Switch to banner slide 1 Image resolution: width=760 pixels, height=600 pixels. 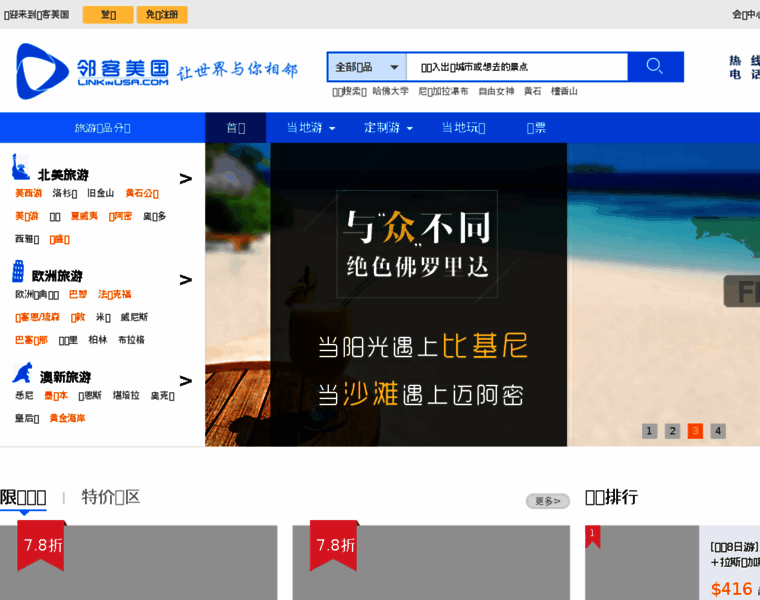tap(650, 431)
